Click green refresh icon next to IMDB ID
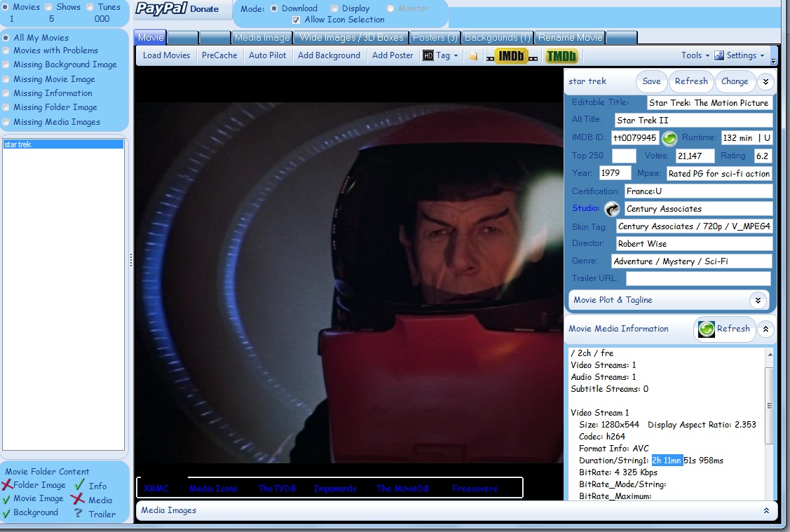The height and width of the screenshot is (532, 790). pos(669,138)
